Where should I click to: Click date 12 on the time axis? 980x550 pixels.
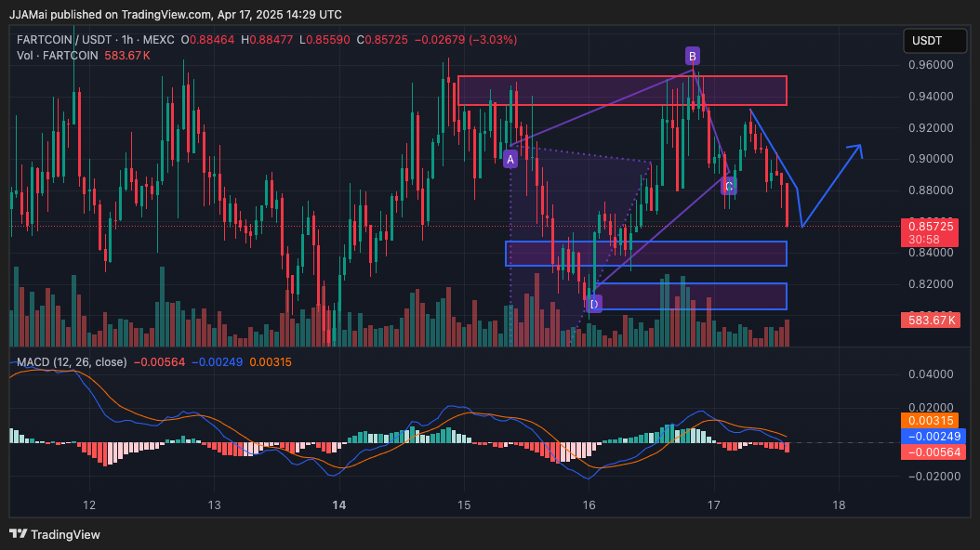89,505
